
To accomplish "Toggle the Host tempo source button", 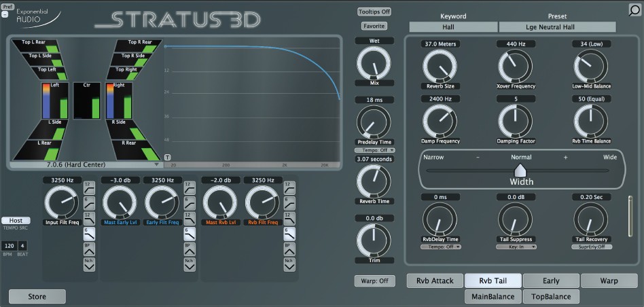I will pos(16,220).
